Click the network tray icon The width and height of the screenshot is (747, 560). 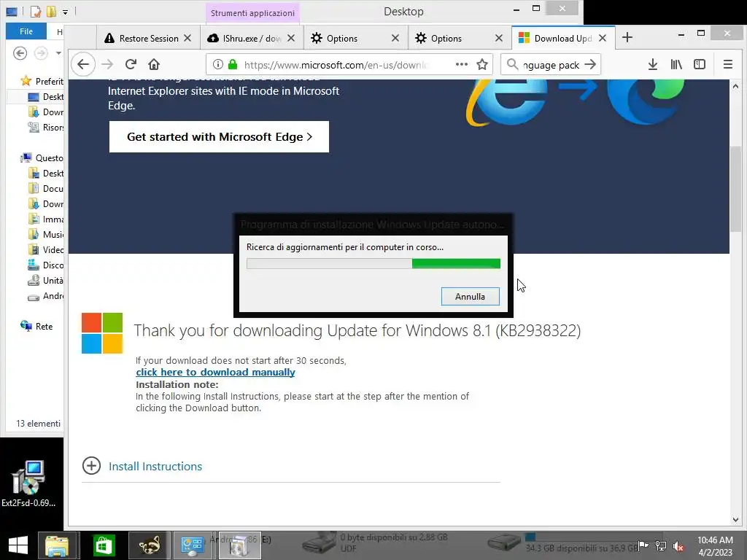click(661, 545)
